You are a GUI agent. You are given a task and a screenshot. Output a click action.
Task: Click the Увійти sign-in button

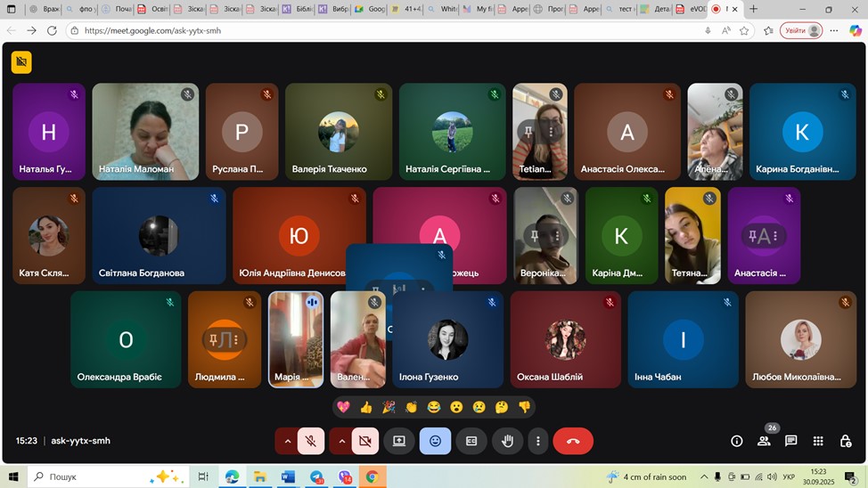[800, 30]
